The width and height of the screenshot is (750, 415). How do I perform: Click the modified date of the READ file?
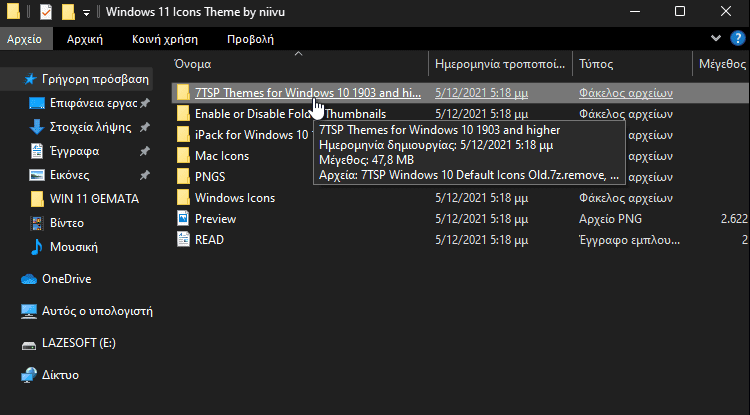point(482,240)
